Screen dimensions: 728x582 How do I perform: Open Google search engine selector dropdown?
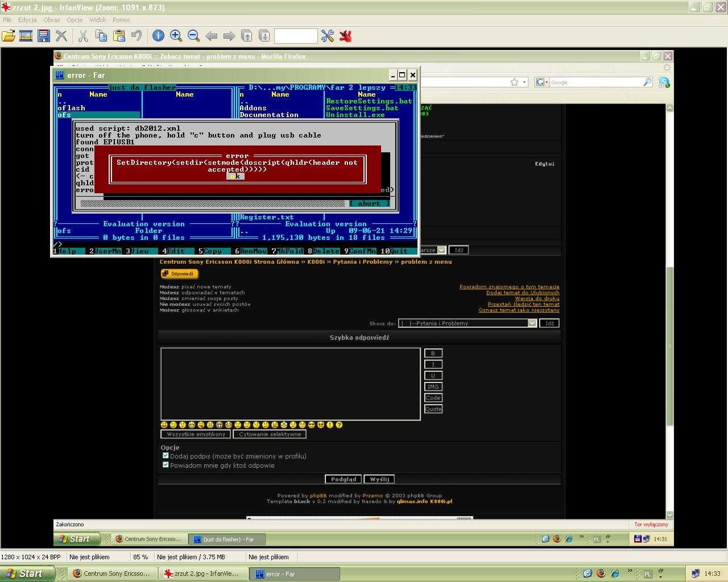click(x=542, y=82)
